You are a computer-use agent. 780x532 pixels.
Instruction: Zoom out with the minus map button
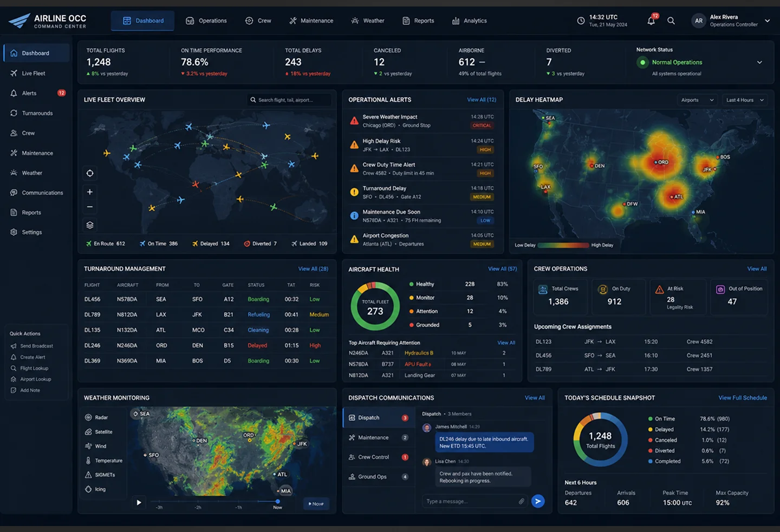pyautogui.click(x=90, y=207)
